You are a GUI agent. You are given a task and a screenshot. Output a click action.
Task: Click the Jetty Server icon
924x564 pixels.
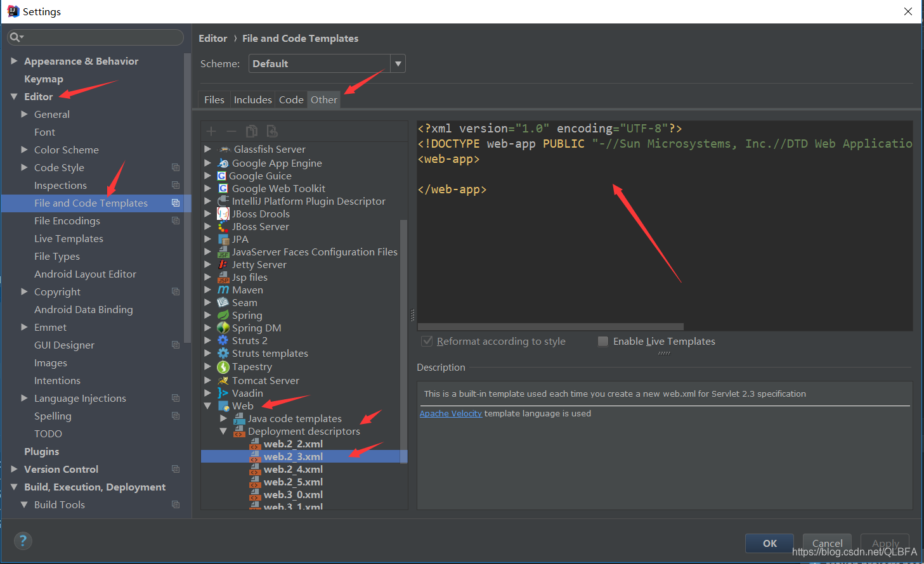pyautogui.click(x=223, y=265)
